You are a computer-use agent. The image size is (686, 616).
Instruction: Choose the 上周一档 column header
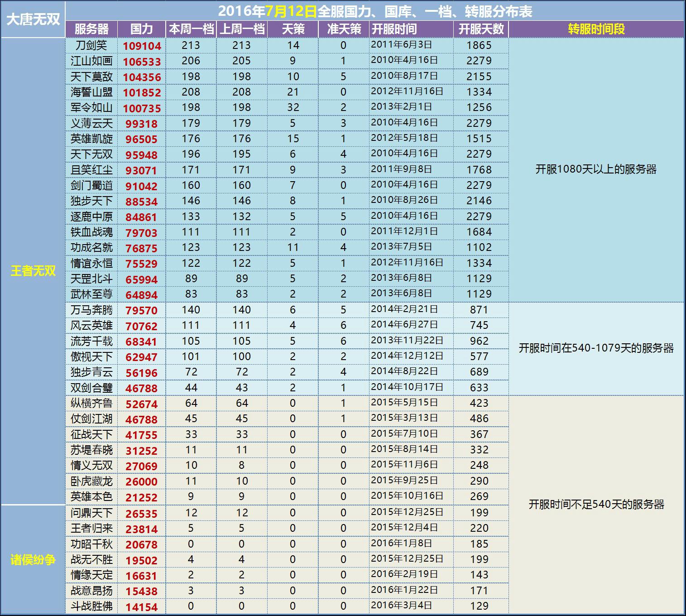pyautogui.click(x=242, y=29)
